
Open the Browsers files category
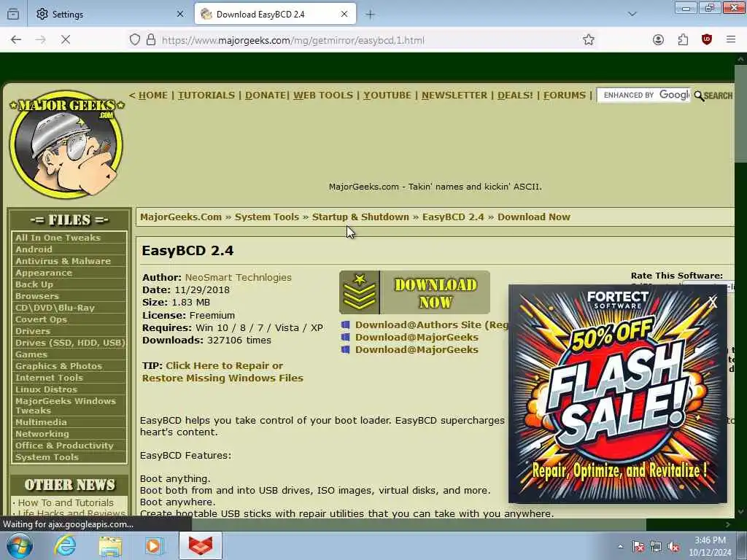coord(37,296)
